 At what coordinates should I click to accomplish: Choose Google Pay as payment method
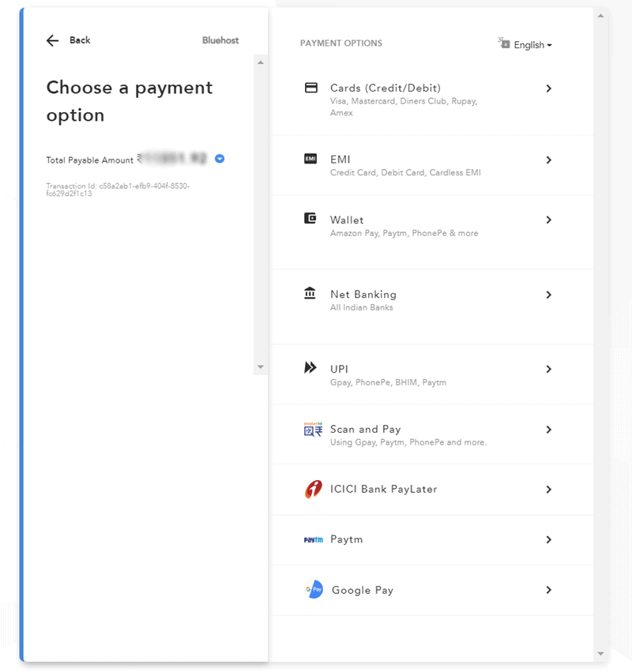click(432, 590)
